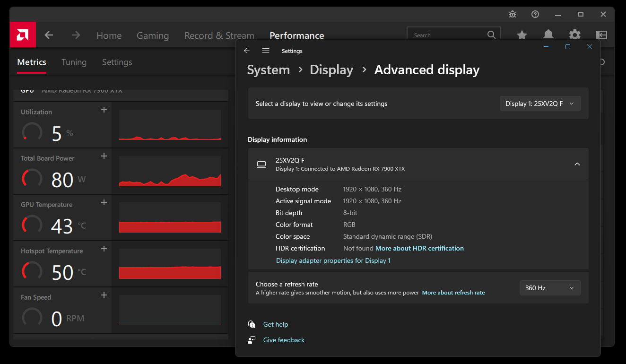Click the Get help link
Viewport: 626px width, 364px height.
click(x=276, y=324)
